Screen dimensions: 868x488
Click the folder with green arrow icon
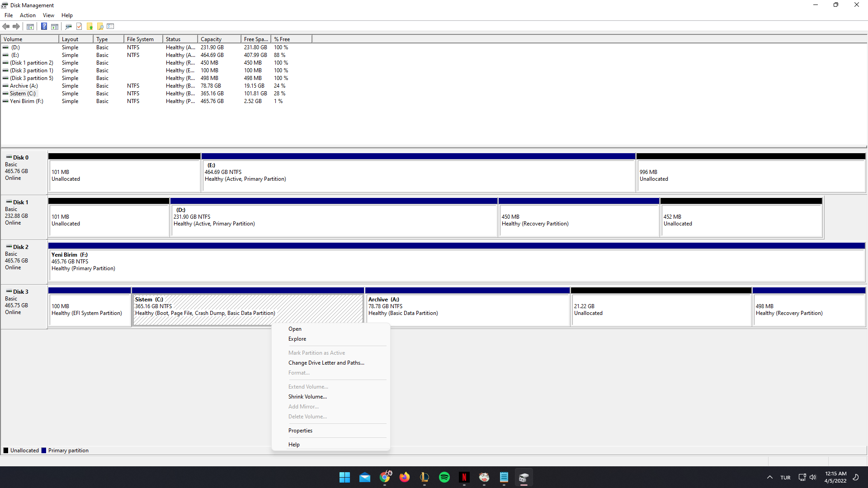point(90,26)
